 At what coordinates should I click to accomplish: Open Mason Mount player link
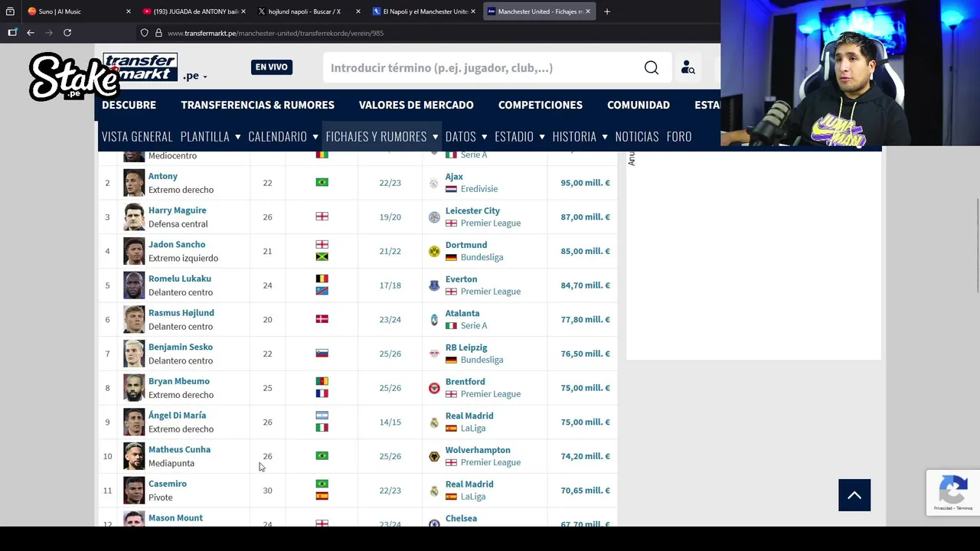[x=175, y=517]
